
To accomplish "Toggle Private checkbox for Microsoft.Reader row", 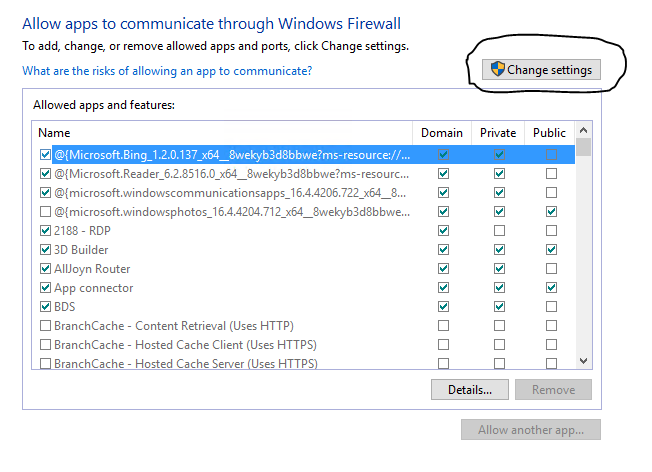I will coord(499,174).
